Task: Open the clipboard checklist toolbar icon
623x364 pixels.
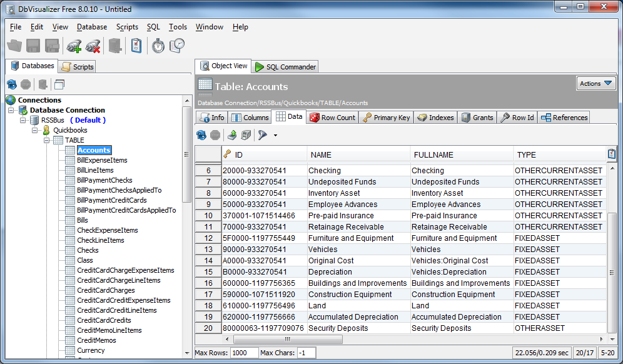Action: tap(136, 46)
